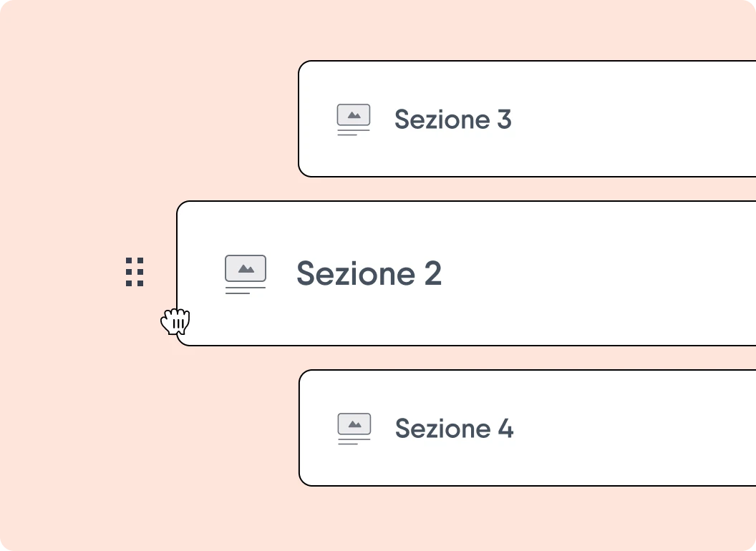
Task: Click empty space inside the Sezione 2 card
Action: [x=594, y=274]
